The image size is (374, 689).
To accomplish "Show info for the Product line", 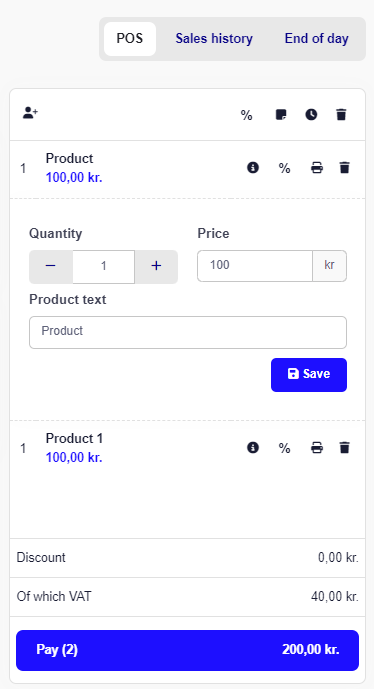I will click(x=253, y=167).
